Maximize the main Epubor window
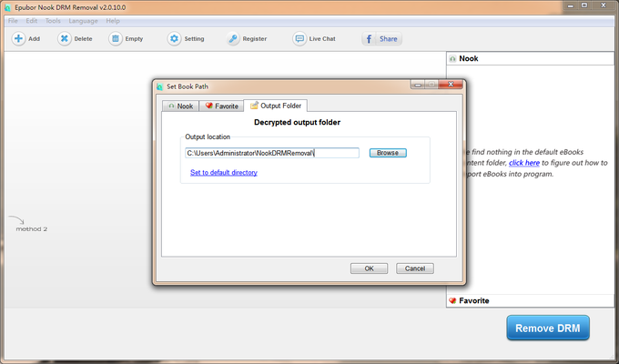Screen dimensions: 619x364 [584, 5]
